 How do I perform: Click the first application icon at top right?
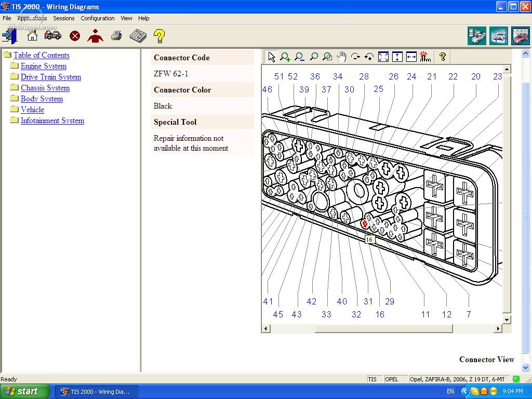477,36
